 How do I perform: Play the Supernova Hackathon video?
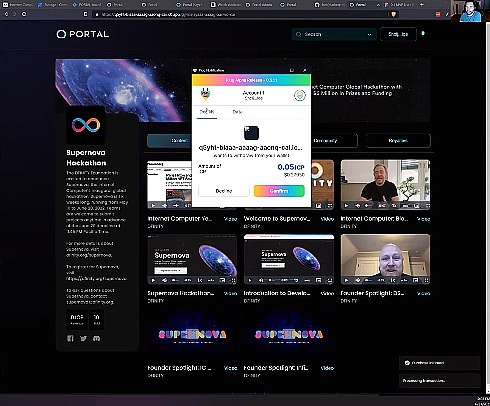click(153, 280)
